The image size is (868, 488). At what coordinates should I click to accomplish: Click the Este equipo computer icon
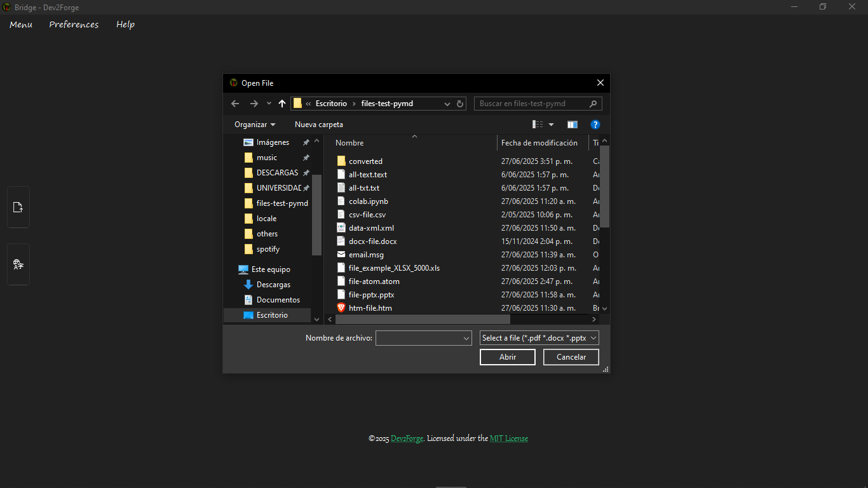(243, 269)
